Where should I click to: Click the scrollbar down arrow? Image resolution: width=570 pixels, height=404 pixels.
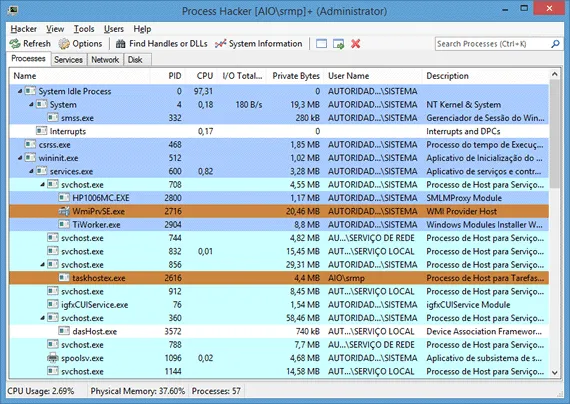click(x=554, y=372)
